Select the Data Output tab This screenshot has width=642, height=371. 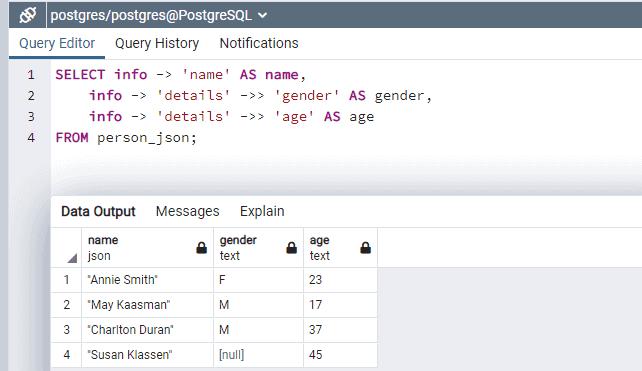tap(98, 211)
